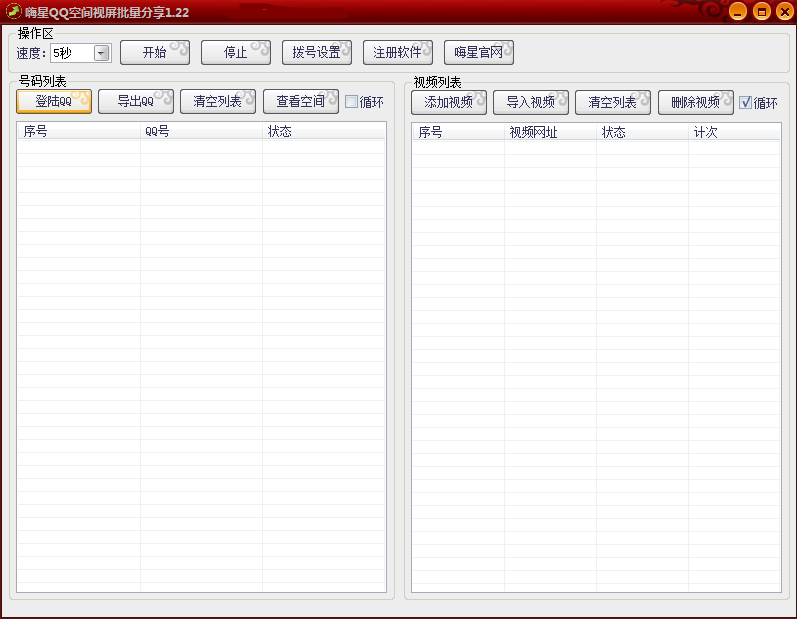The image size is (797, 619).
Task: Click 导入视频 import video button
Action: [x=531, y=102]
